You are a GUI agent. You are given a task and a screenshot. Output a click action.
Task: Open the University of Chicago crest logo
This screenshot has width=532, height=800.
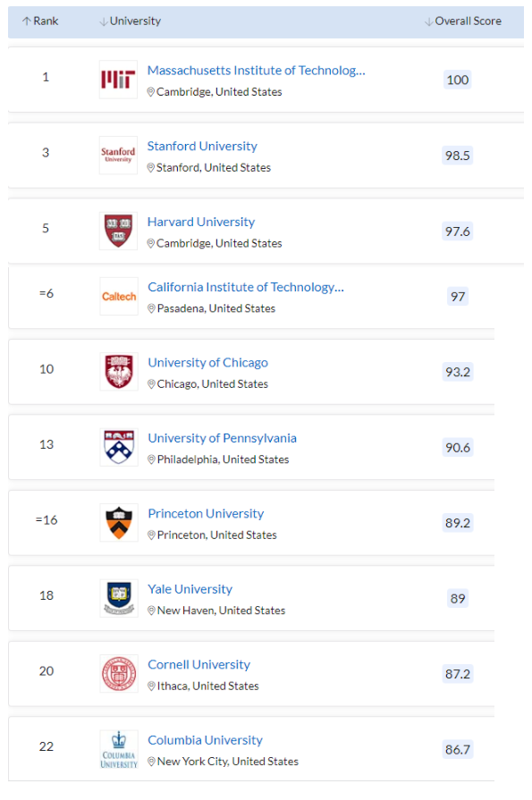click(118, 372)
